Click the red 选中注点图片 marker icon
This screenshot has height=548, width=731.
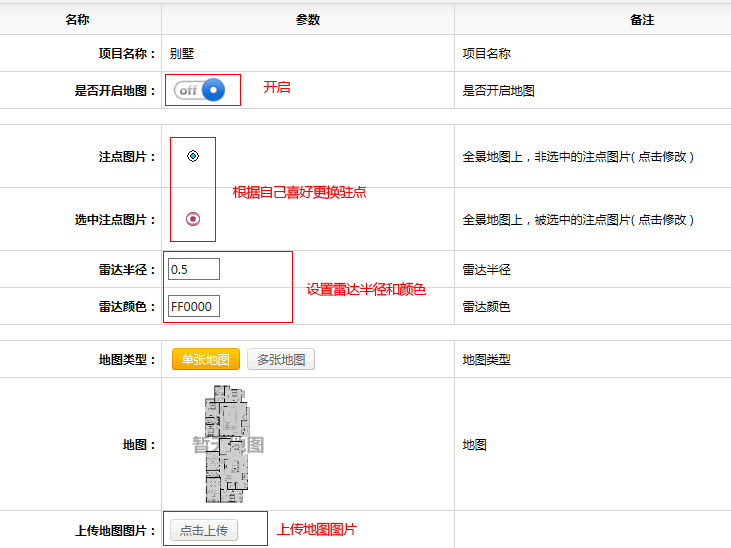(x=193, y=219)
